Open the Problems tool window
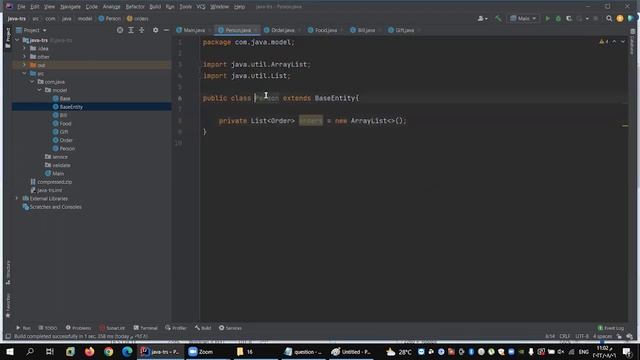Image resolution: width=640 pixels, height=360 pixels. (78, 328)
